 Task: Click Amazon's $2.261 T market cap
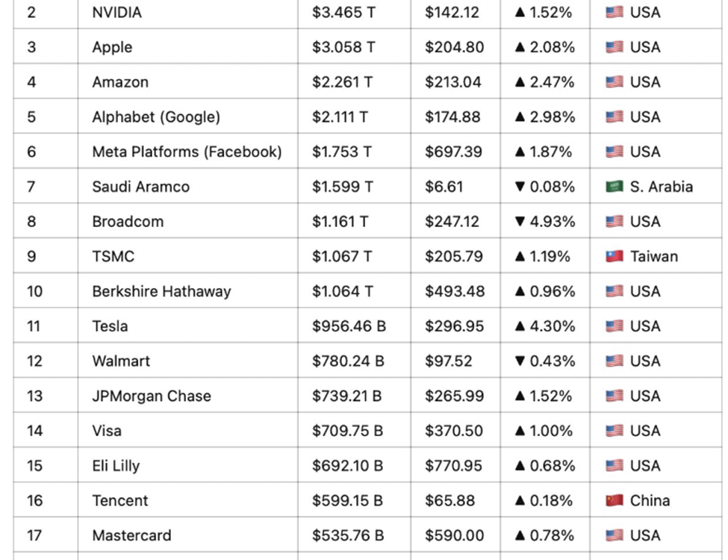pyautogui.click(x=343, y=82)
